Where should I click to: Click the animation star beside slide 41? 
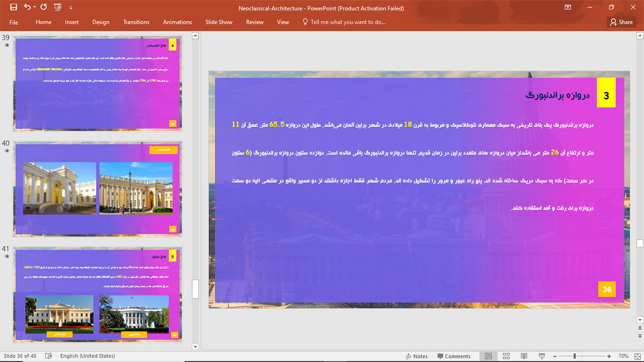(x=7, y=256)
